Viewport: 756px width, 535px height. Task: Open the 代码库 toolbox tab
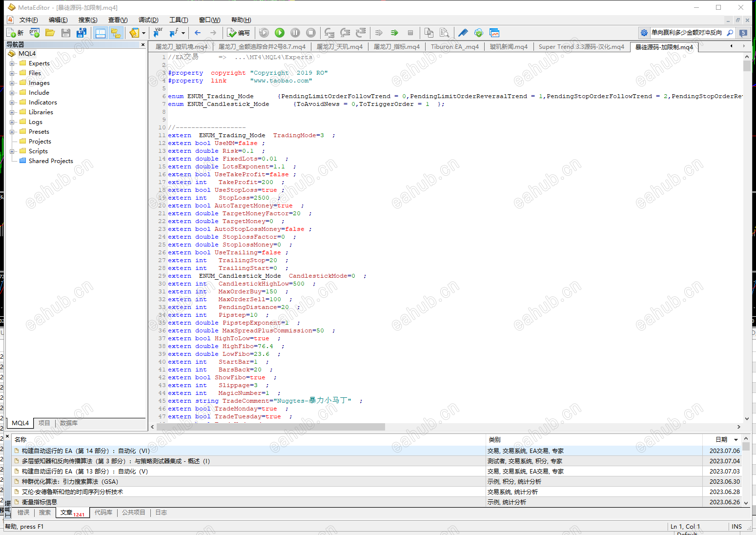click(103, 513)
